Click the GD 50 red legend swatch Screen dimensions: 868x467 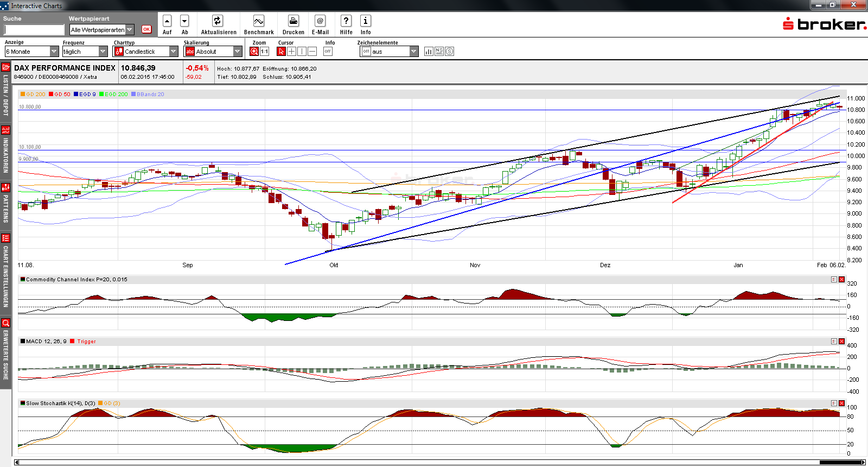(x=51, y=94)
